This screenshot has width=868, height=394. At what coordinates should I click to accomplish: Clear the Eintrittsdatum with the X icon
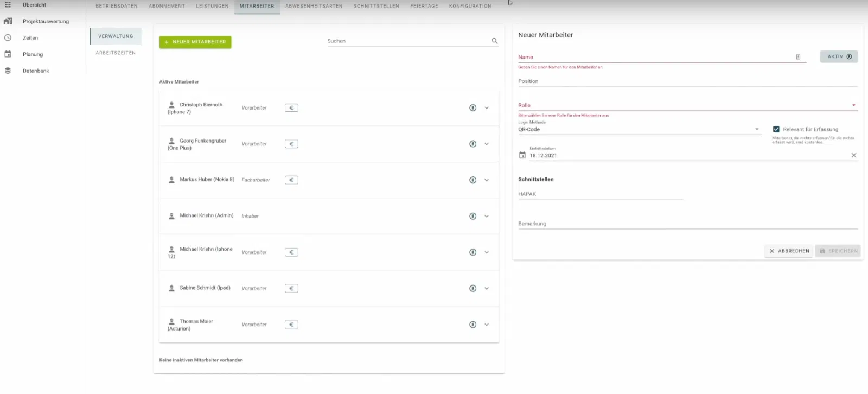tap(853, 155)
